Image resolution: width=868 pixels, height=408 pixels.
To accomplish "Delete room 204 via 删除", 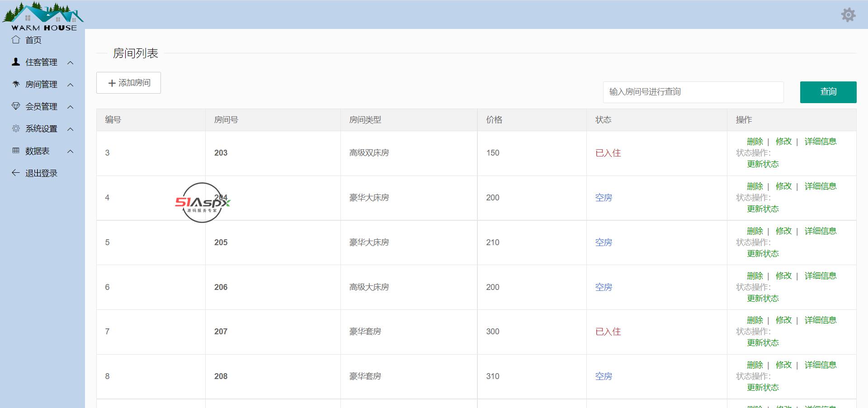I will click(755, 186).
